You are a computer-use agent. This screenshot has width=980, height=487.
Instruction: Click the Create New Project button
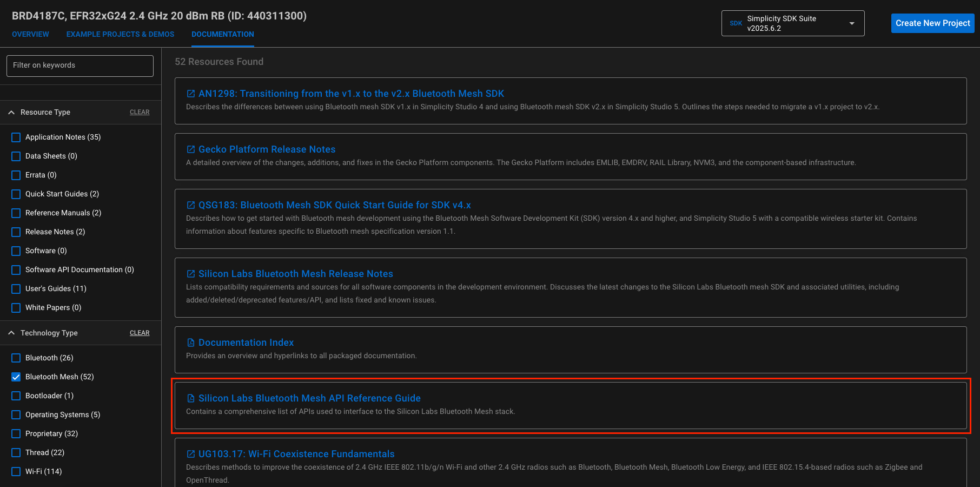tap(932, 23)
